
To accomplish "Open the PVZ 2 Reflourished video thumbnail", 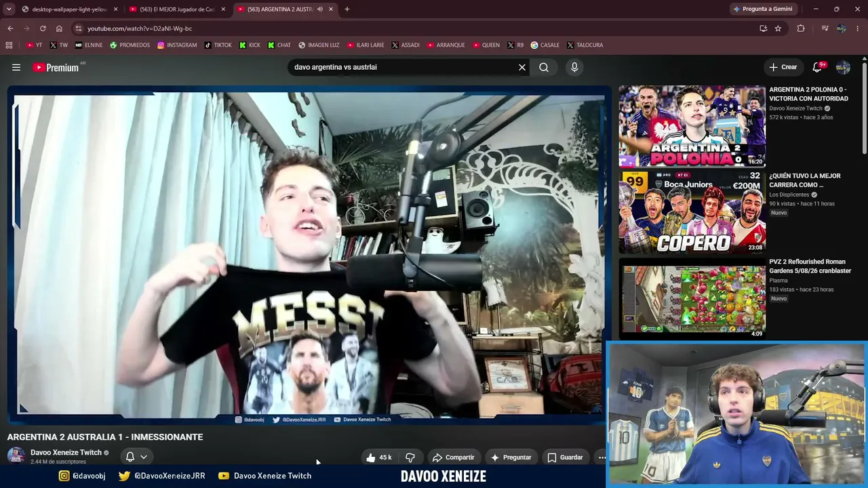I will [x=692, y=298].
